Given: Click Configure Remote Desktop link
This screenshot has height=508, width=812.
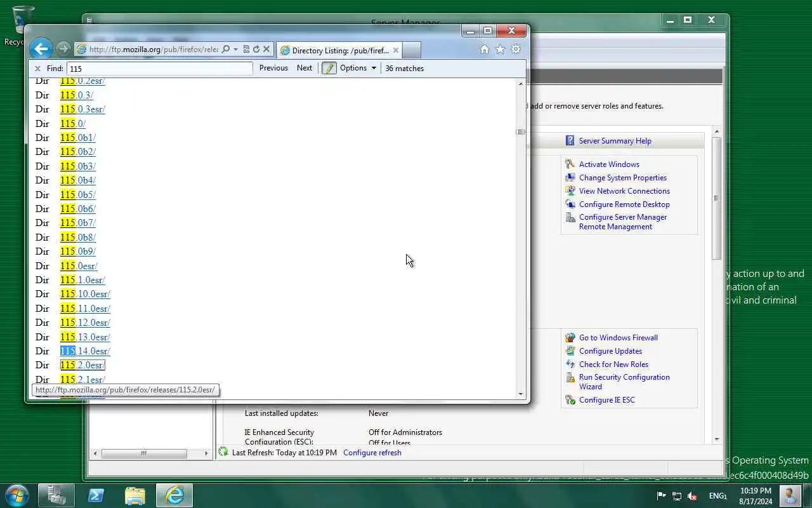Looking at the screenshot, I should (624, 204).
